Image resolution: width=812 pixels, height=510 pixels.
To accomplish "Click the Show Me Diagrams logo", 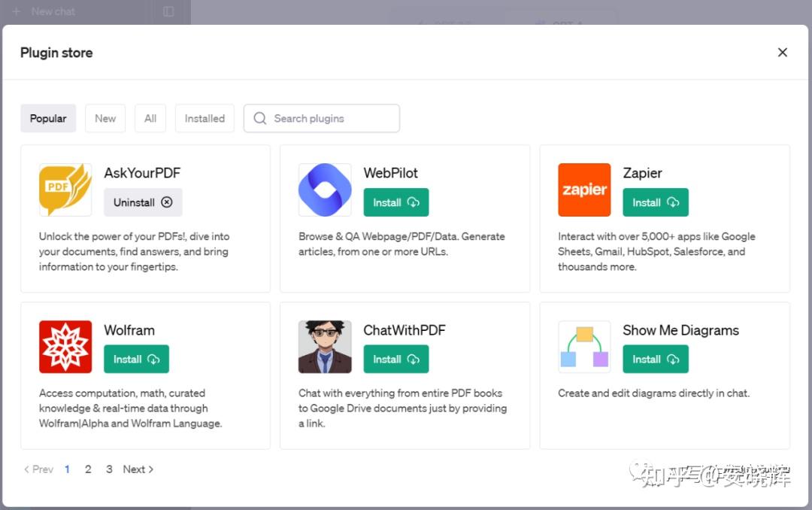I will (x=584, y=347).
